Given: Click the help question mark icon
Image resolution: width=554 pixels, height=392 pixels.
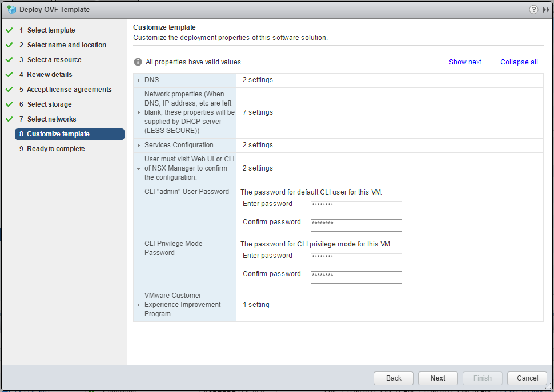Looking at the screenshot, I should click(x=533, y=10).
